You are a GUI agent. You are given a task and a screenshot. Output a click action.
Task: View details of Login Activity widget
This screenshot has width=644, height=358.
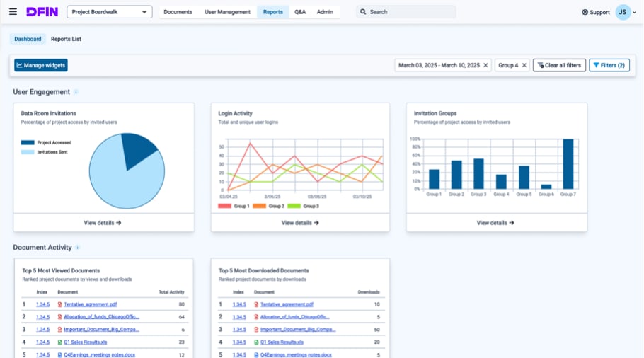[300, 223]
